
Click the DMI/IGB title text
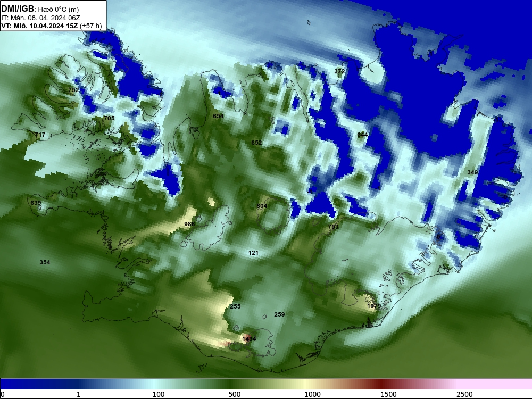coord(18,9)
